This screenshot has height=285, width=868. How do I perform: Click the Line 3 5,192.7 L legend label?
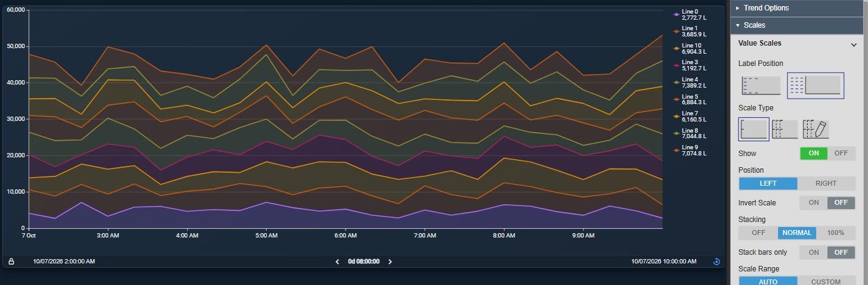click(694, 65)
